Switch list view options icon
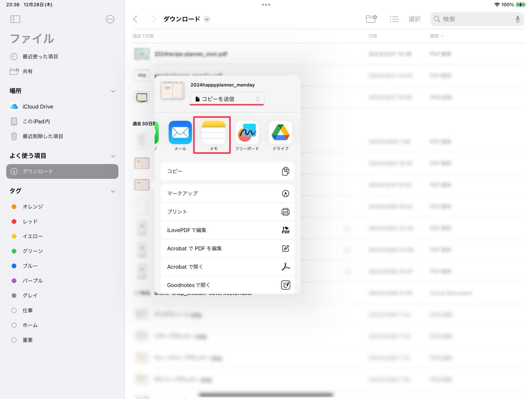 click(394, 19)
